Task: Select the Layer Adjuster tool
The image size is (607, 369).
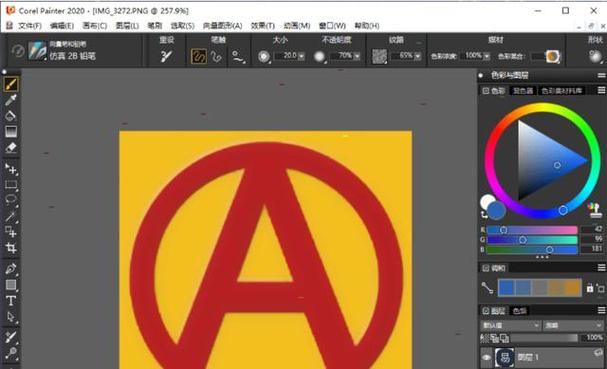Action: coord(11,169)
